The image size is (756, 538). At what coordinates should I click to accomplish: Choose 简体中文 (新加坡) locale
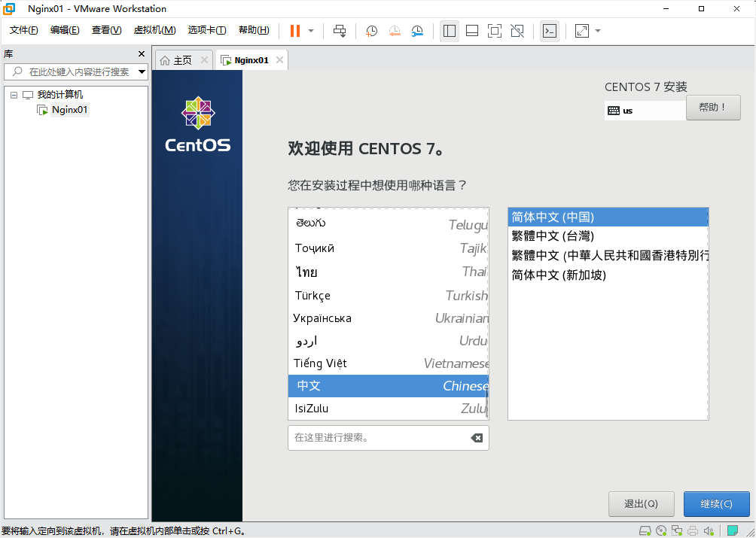608,275
